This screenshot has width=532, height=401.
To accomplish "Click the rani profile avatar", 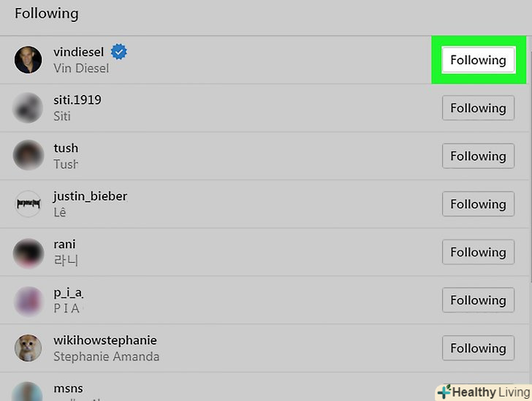I will coord(28,253).
